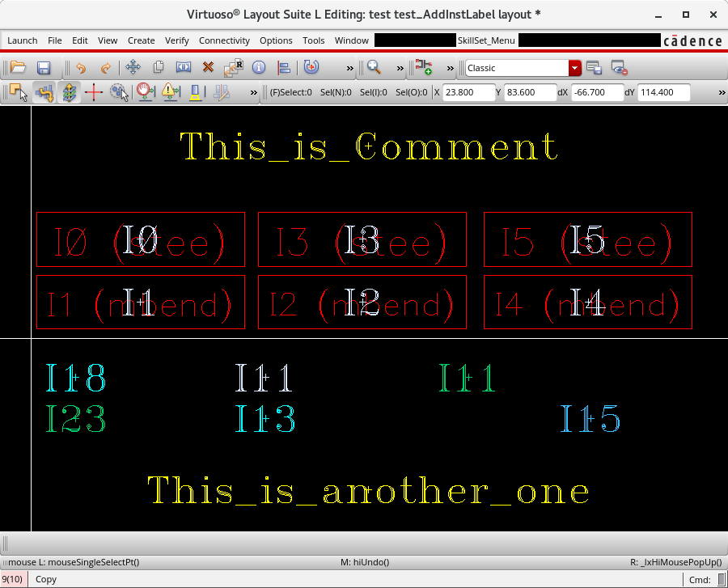The image size is (728, 588).
Task: Toggle the red crosshair snap icon
Action: [x=93, y=92]
